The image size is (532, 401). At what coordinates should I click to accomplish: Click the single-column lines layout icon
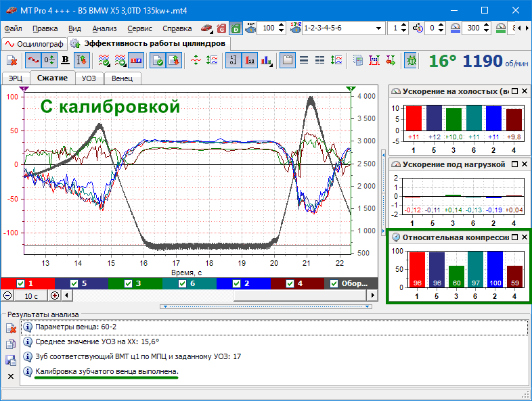coord(304,60)
